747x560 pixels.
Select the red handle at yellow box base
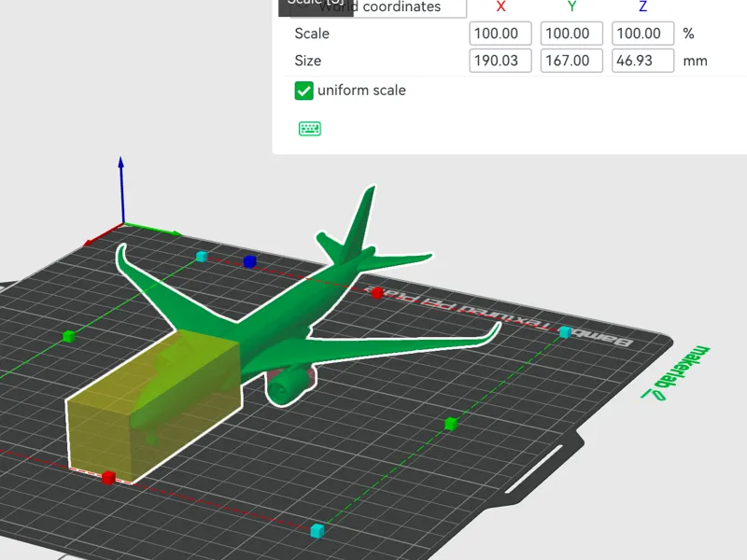coord(108,478)
